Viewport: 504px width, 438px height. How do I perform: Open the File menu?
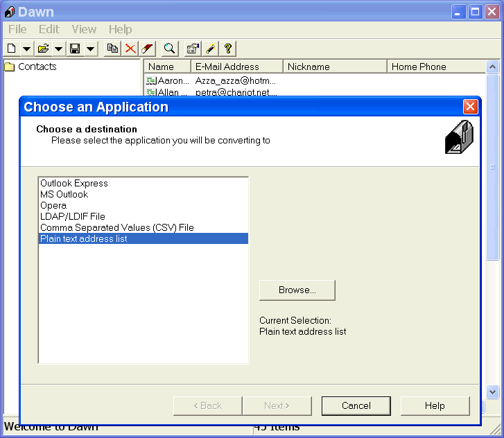point(17,29)
